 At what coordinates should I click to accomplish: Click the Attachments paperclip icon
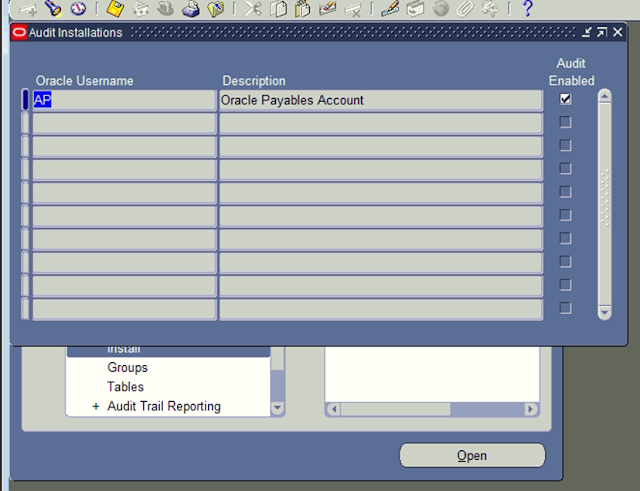click(x=465, y=9)
